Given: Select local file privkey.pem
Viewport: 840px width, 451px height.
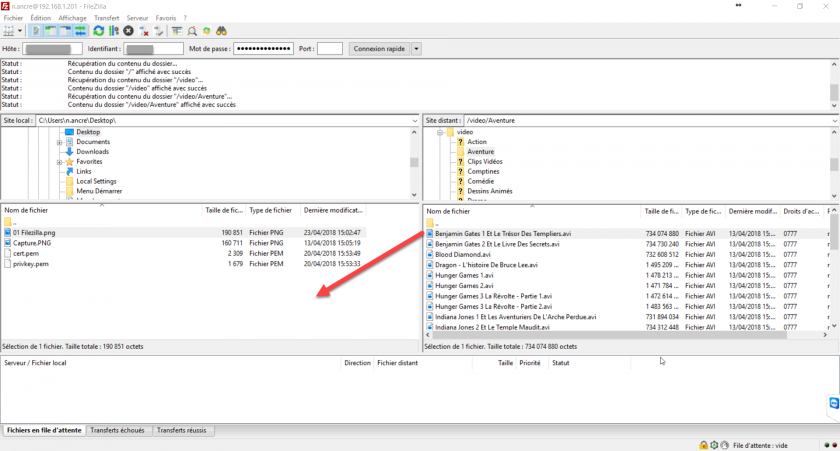Looking at the screenshot, I should coord(31,264).
